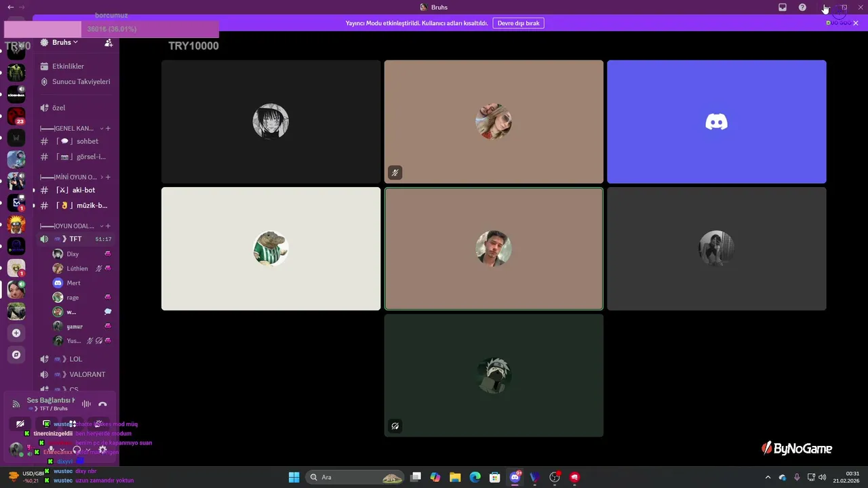The image size is (868, 488).
Task: Dismiss the streamer mode banner X
Action: click(856, 23)
